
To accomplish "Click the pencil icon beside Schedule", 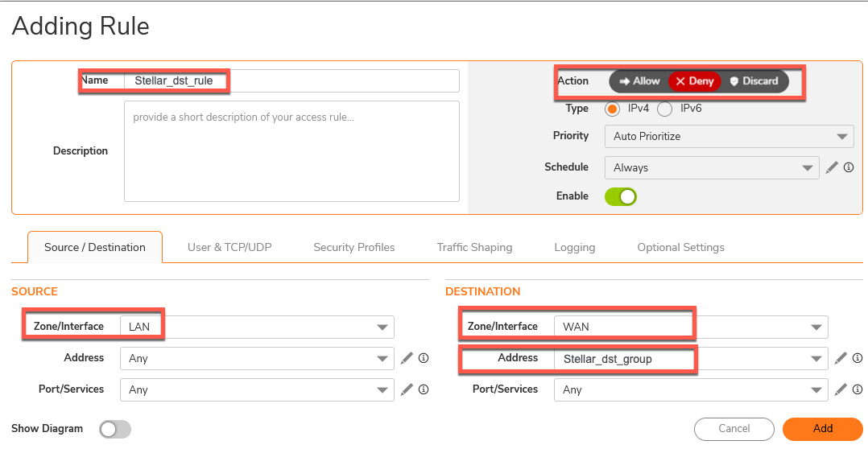I will tap(833, 167).
